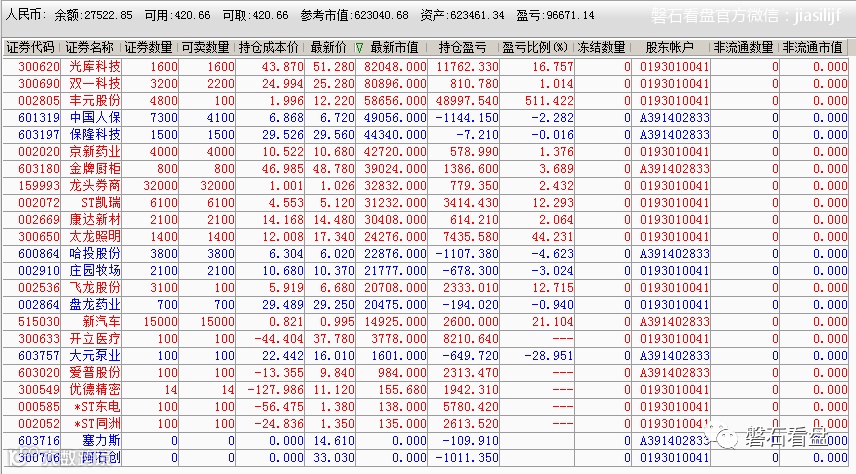Sort by the 证券名称 column header
Viewport: 856px width, 474px height.
(x=90, y=48)
